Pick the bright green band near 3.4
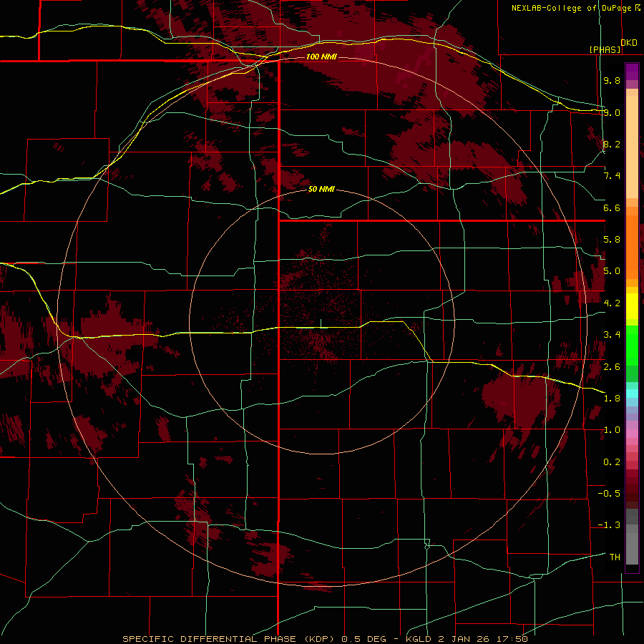The height and width of the screenshot is (644, 644). tap(632, 346)
